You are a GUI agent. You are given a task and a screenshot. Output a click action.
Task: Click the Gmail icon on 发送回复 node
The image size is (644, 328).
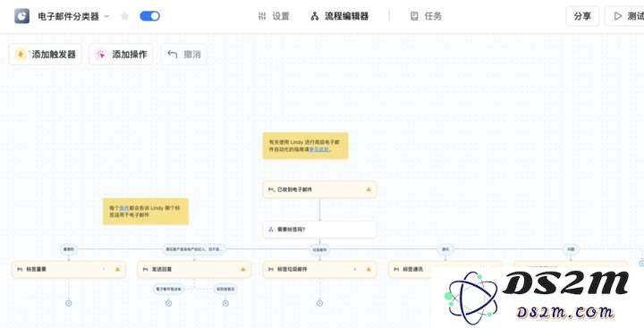click(x=146, y=270)
